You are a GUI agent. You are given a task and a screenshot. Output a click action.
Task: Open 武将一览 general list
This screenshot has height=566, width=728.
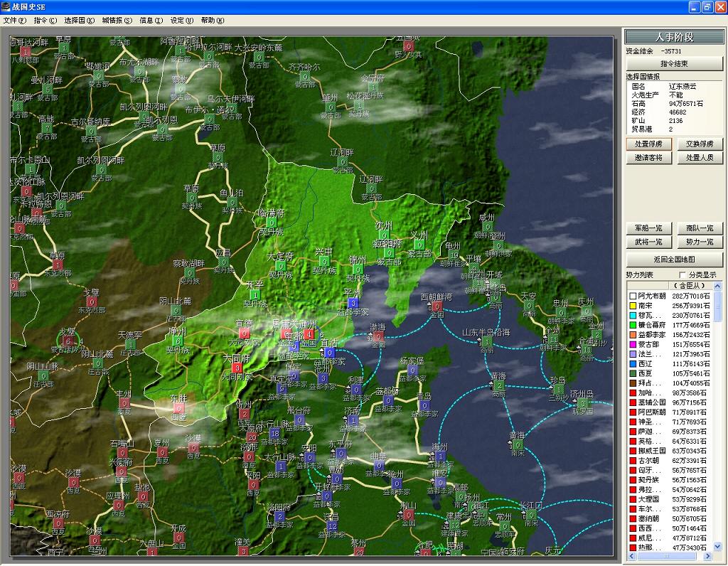648,242
